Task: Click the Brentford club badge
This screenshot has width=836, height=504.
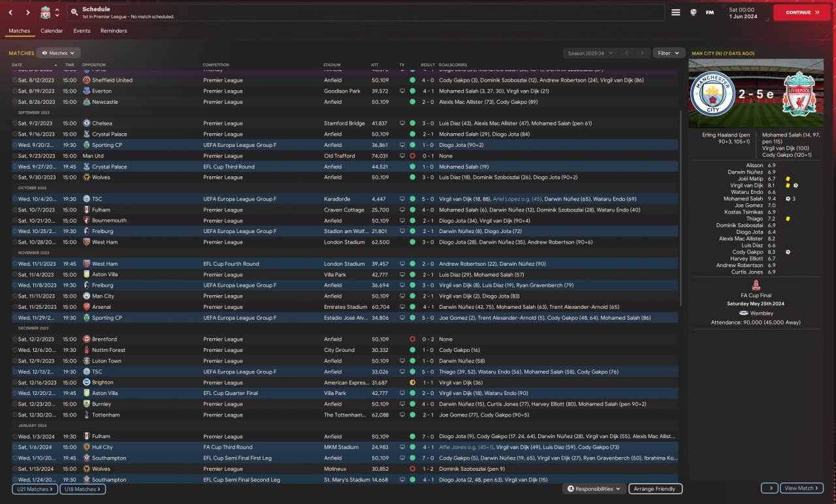Action: coord(86,339)
